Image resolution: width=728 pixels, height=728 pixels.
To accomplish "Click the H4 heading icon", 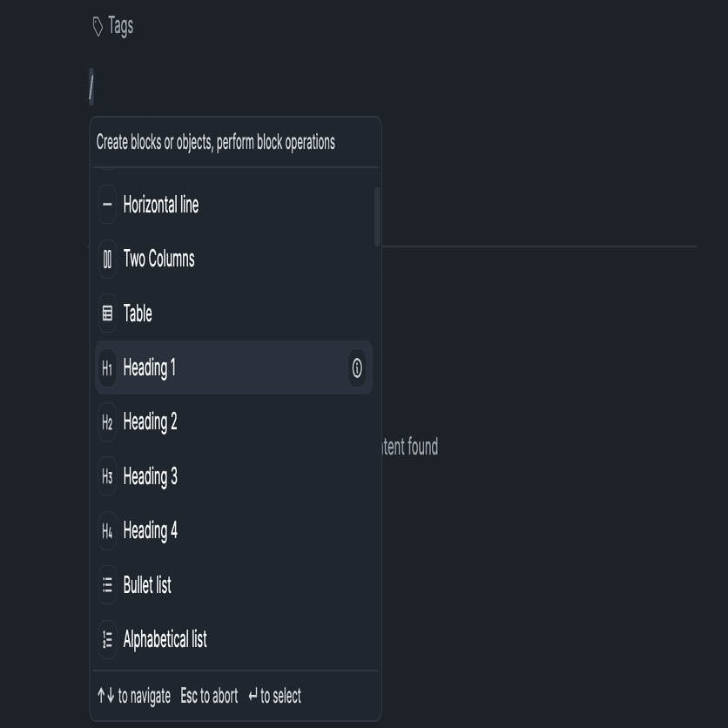I will 107,531.
